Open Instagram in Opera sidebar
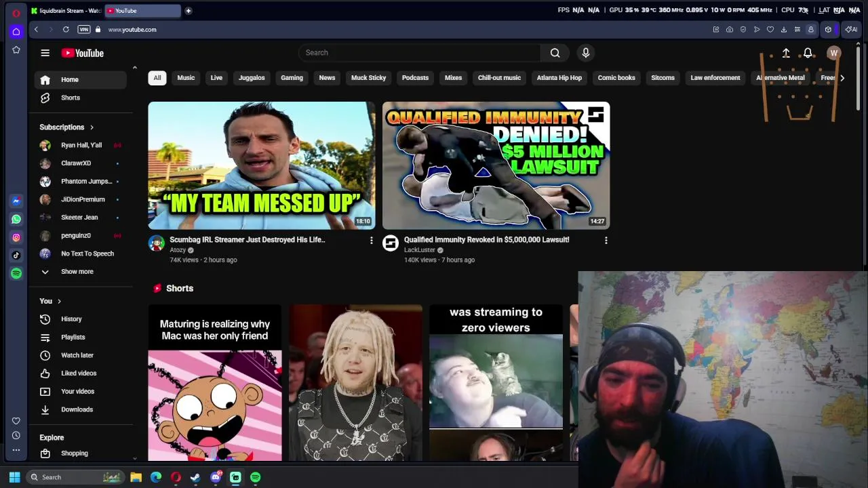 [x=16, y=237]
